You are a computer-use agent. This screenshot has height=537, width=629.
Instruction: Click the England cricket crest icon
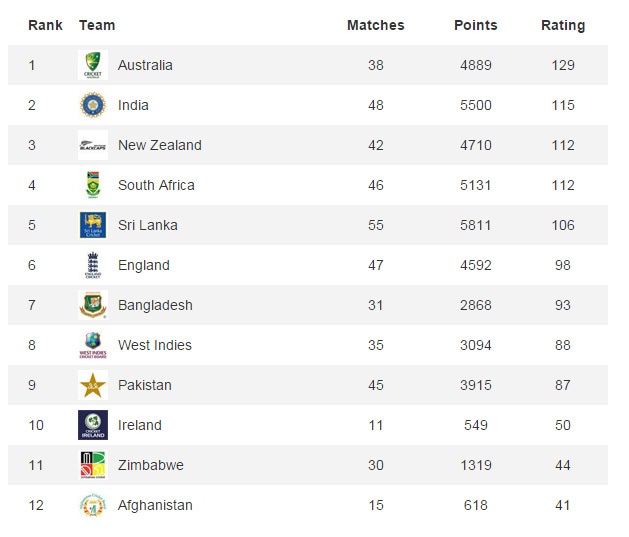[93, 265]
